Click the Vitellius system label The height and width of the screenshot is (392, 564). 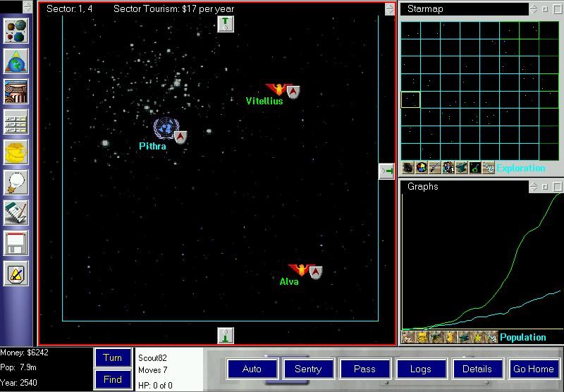[264, 101]
